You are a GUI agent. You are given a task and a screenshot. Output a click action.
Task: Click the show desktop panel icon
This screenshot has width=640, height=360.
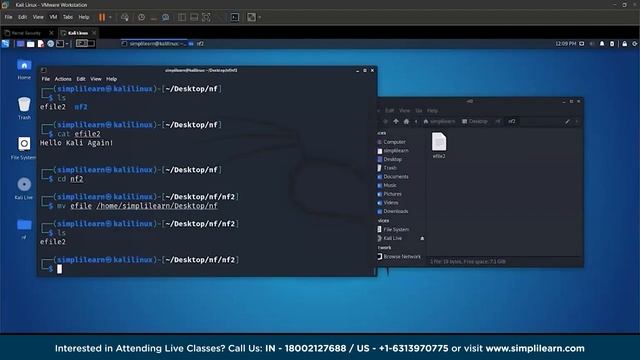click(20, 44)
